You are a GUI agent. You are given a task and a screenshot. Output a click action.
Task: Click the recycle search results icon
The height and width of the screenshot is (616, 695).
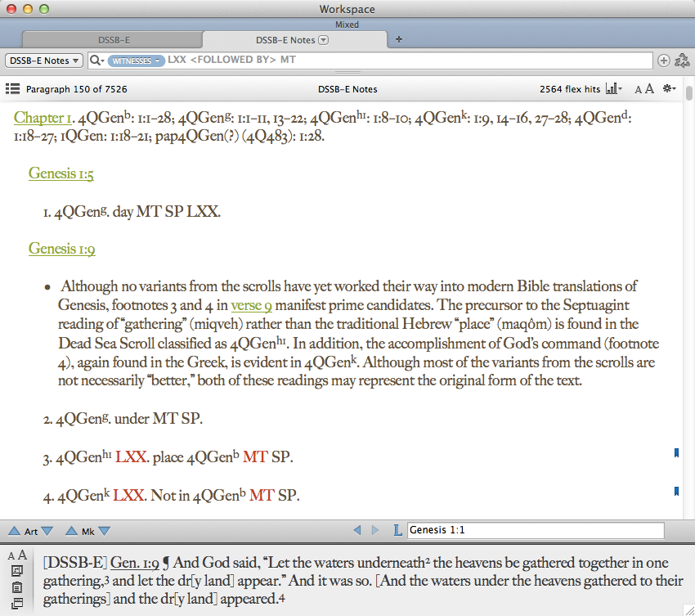[x=681, y=61]
